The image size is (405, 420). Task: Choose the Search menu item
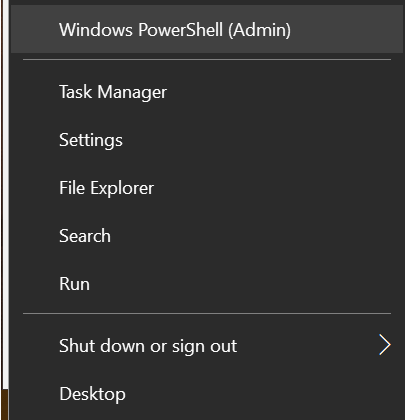207,236
